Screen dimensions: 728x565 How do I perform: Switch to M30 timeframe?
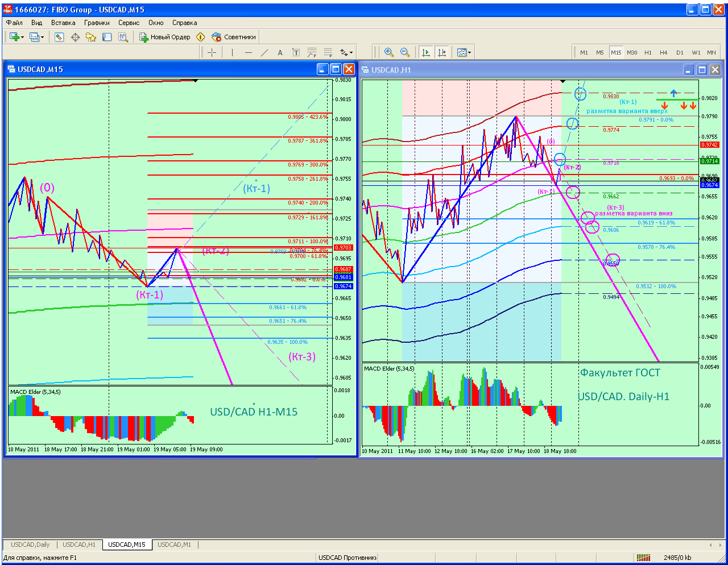click(x=632, y=52)
